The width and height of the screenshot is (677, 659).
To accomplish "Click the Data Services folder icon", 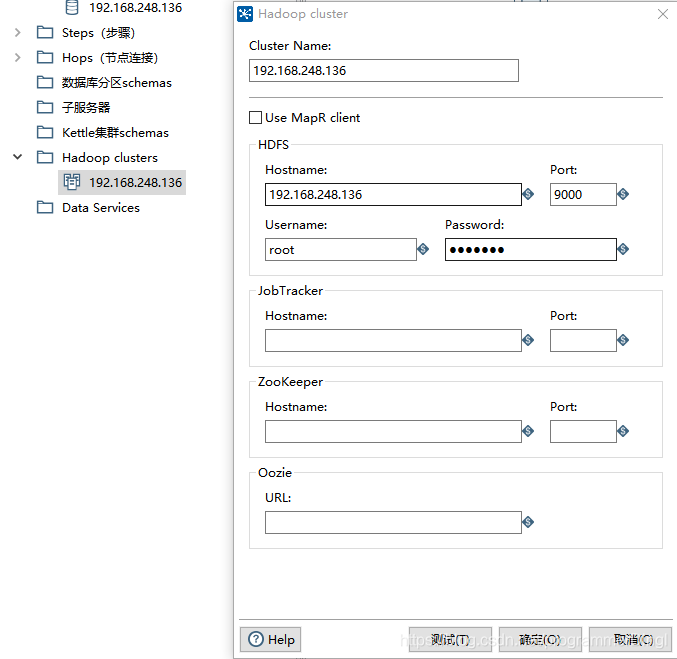I will click(45, 207).
